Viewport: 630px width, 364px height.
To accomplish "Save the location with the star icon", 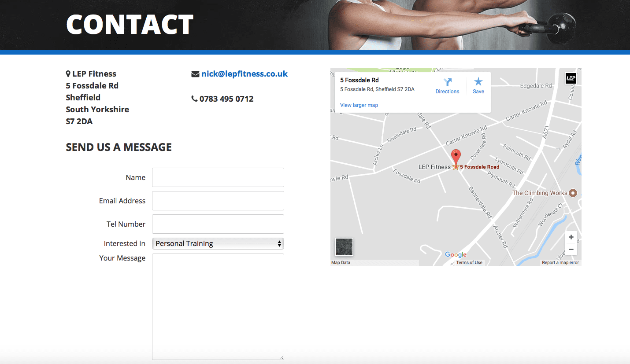I will pyautogui.click(x=478, y=82).
